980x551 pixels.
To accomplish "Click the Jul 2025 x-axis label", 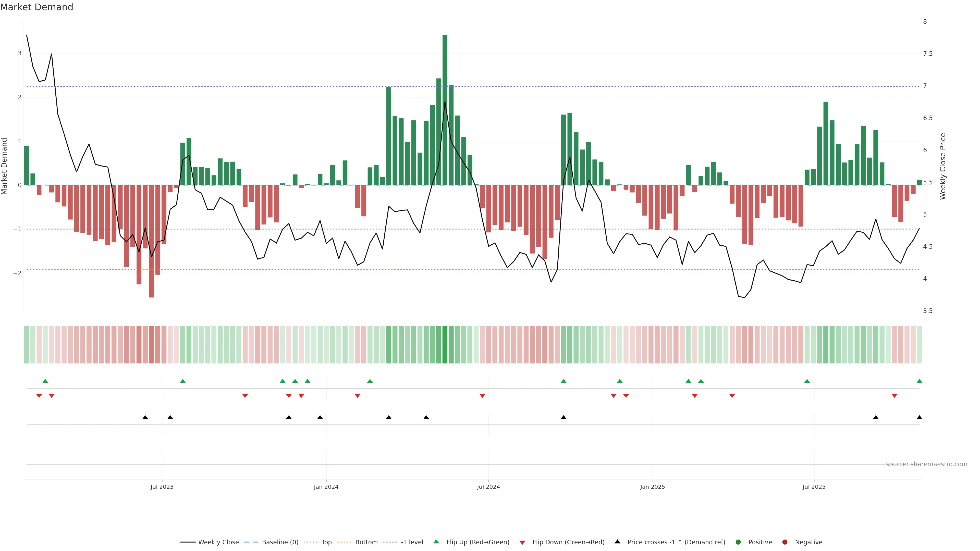I will tap(814, 487).
